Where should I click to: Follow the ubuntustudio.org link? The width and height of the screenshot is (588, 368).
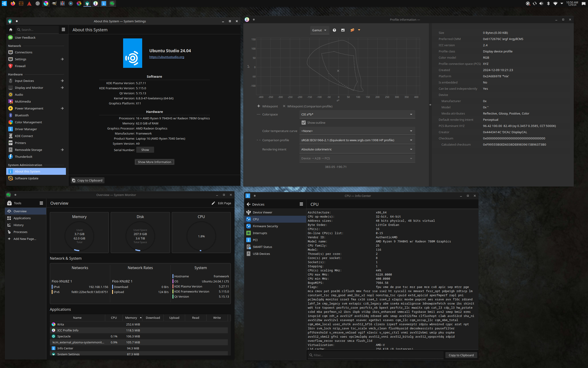(x=167, y=57)
